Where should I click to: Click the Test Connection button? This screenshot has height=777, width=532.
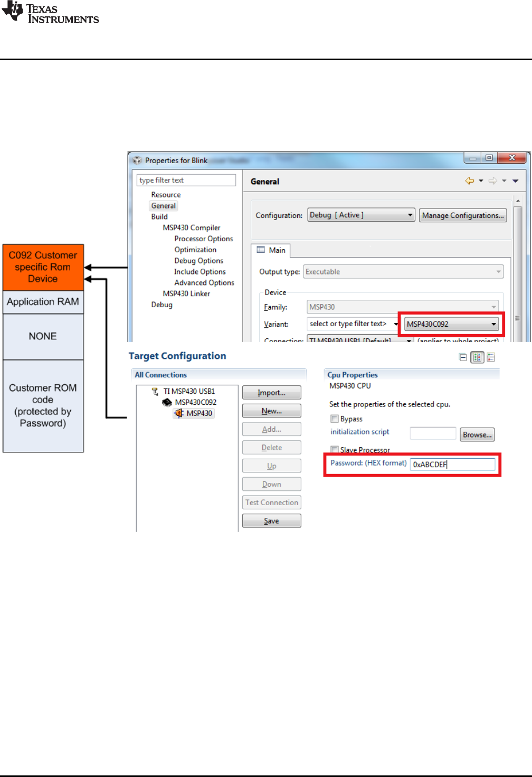[272, 503]
